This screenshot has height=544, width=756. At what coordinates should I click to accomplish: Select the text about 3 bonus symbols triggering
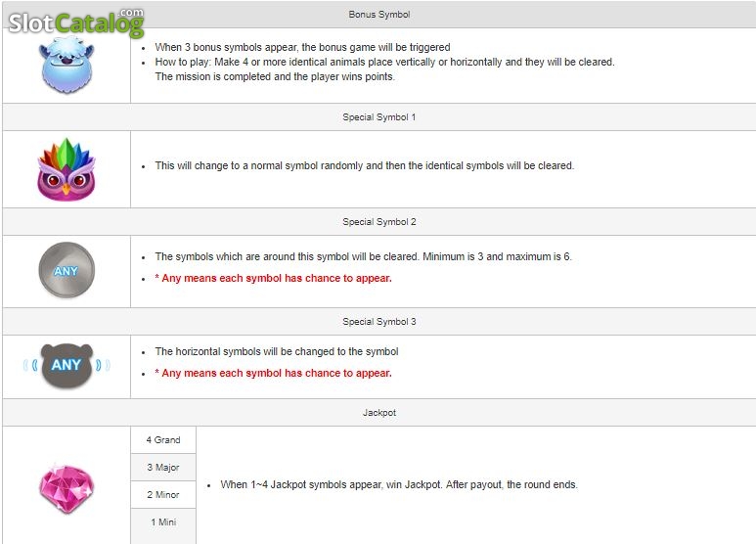302,47
